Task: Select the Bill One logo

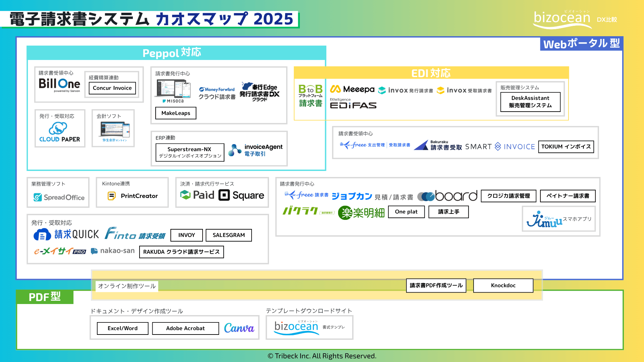Action: 59,84
